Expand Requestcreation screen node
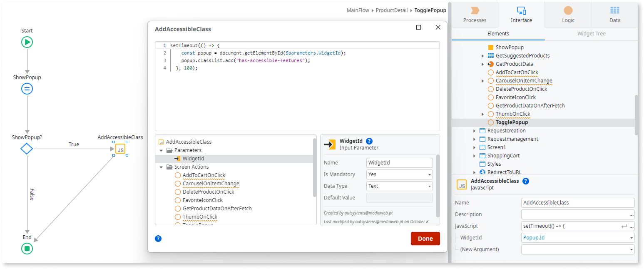 tap(475, 131)
